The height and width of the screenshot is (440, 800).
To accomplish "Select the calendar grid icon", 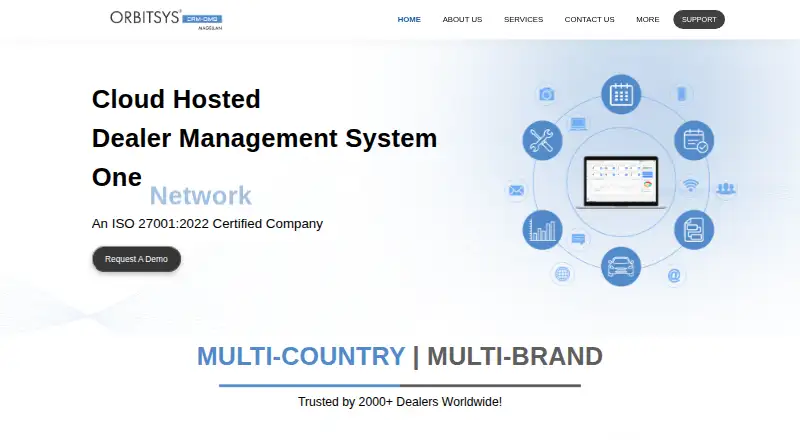I will click(621, 94).
